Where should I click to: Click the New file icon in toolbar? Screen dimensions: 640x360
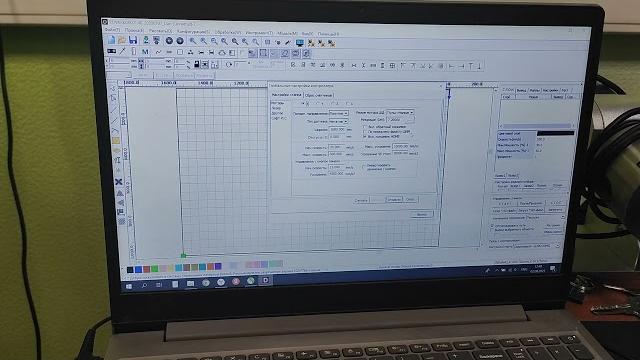pyautogui.click(x=112, y=40)
